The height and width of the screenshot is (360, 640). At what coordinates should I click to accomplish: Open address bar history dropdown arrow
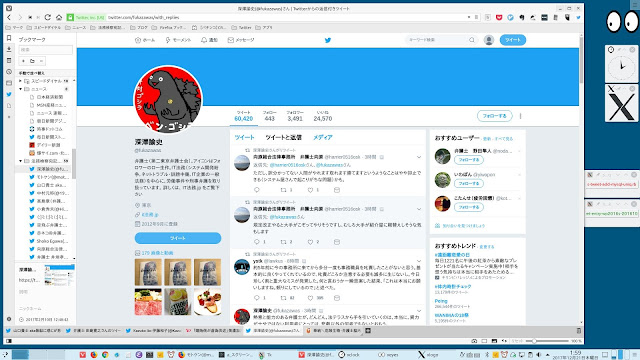(x=469, y=17)
